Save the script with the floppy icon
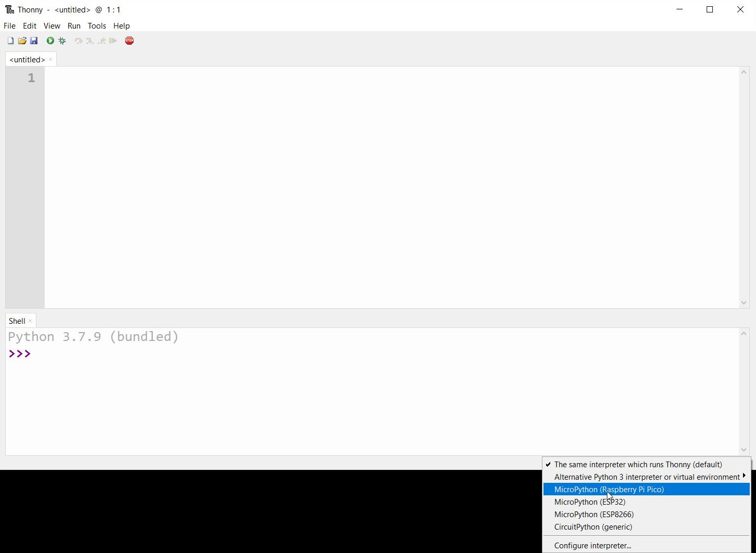Screen dimensions: 756x553 34,41
